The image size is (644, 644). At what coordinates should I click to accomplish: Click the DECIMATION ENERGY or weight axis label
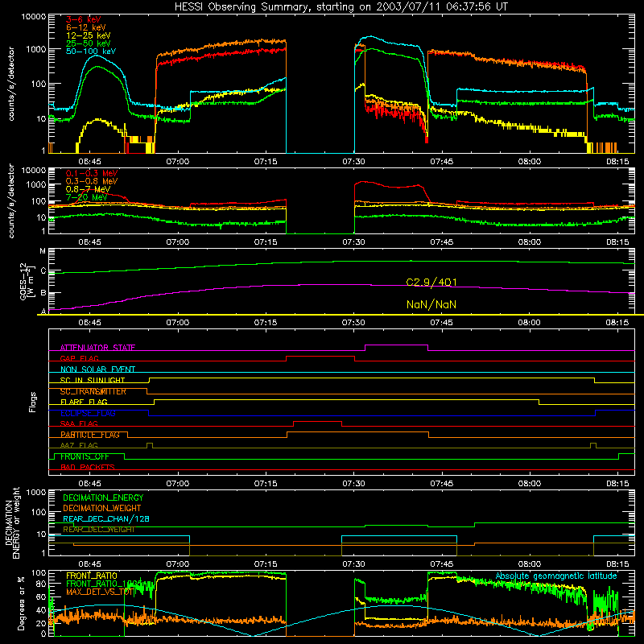point(12,523)
